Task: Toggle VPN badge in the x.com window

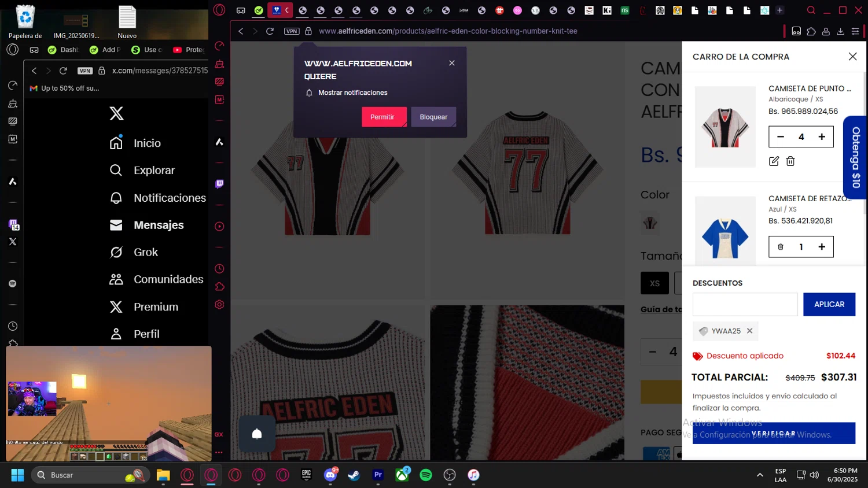Action: click(x=85, y=71)
